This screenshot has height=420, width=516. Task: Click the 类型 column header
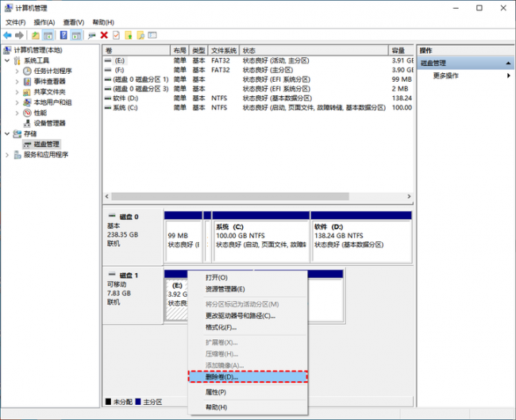click(198, 50)
